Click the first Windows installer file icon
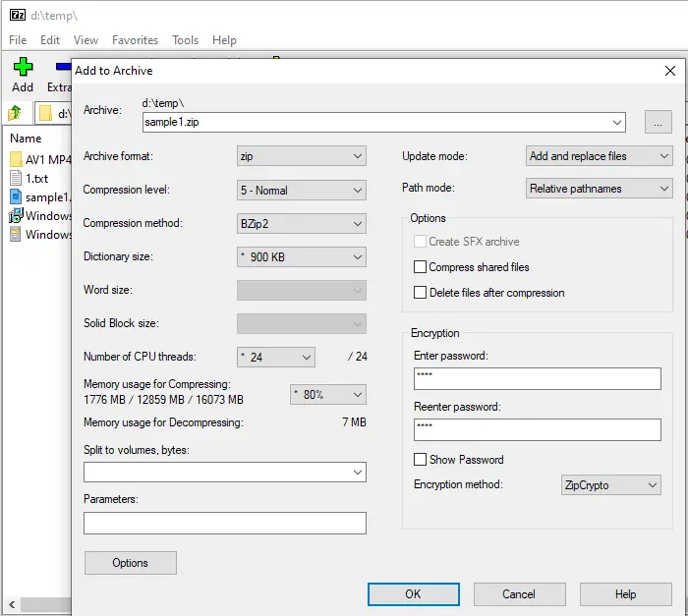The height and width of the screenshot is (616, 688). point(16,215)
